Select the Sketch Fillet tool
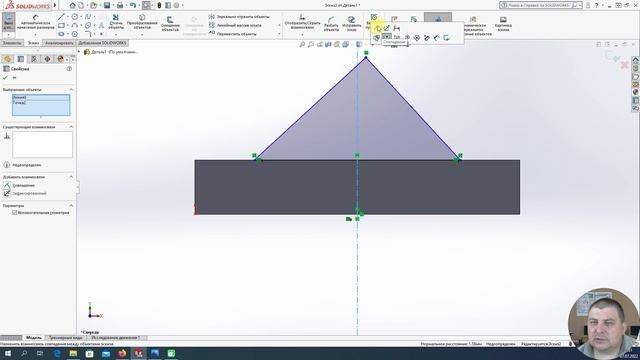 click(x=88, y=34)
